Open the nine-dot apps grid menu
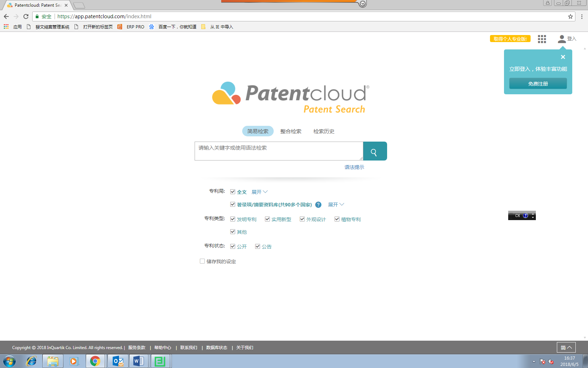 point(542,39)
